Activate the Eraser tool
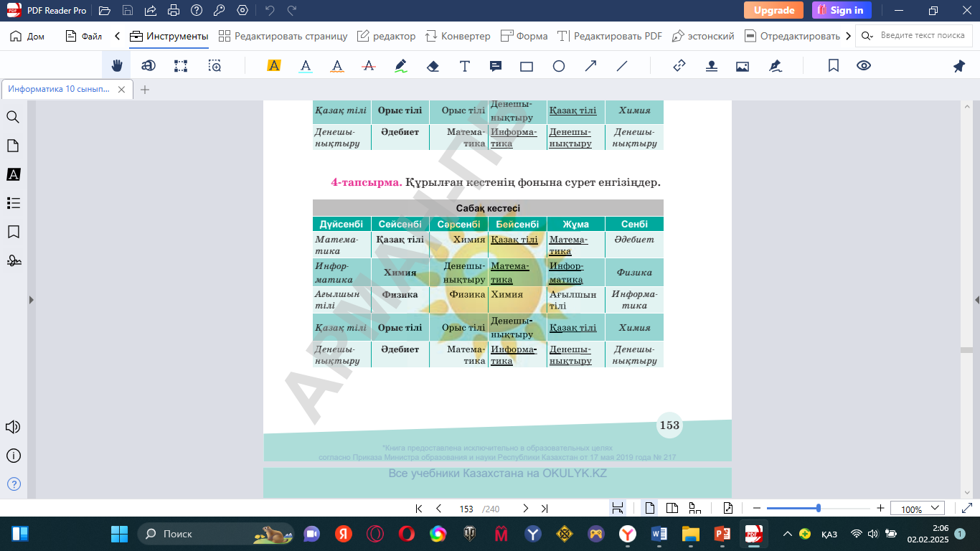 point(433,66)
